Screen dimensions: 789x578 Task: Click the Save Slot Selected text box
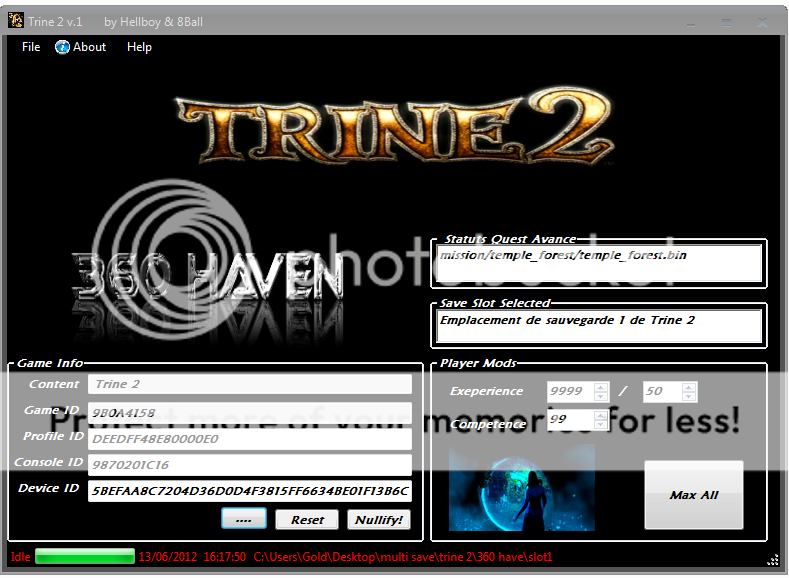click(600, 327)
